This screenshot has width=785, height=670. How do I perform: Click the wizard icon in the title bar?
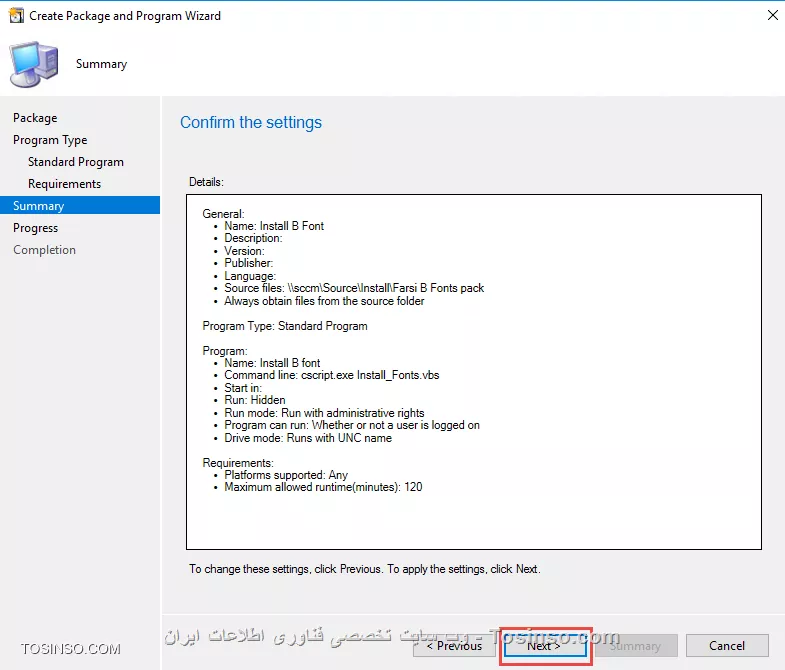[16, 16]
